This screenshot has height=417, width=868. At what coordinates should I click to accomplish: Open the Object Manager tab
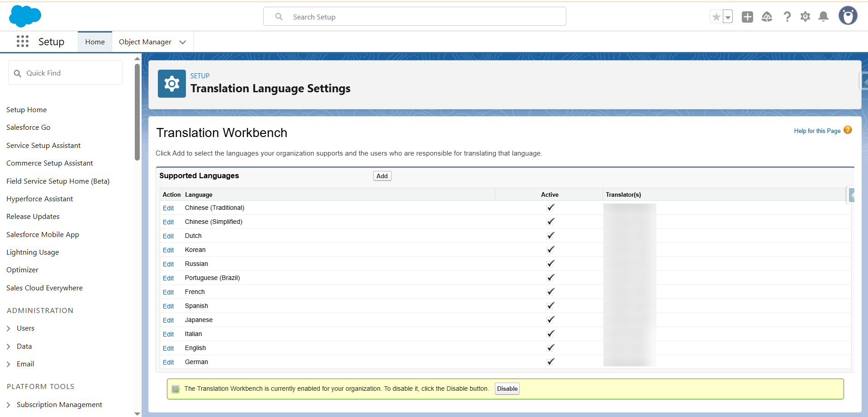point(145,42)
